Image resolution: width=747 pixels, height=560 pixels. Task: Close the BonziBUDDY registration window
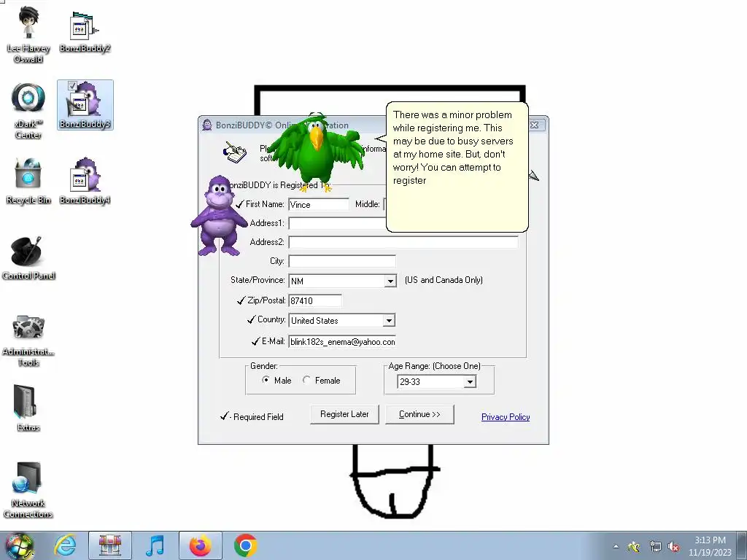coord(535,125)
